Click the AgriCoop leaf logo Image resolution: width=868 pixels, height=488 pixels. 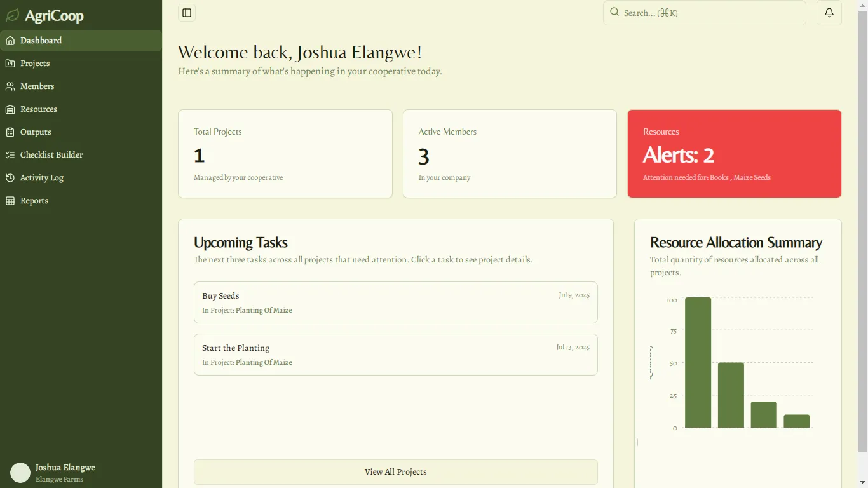pyautogui.click(x=12, y=15)
